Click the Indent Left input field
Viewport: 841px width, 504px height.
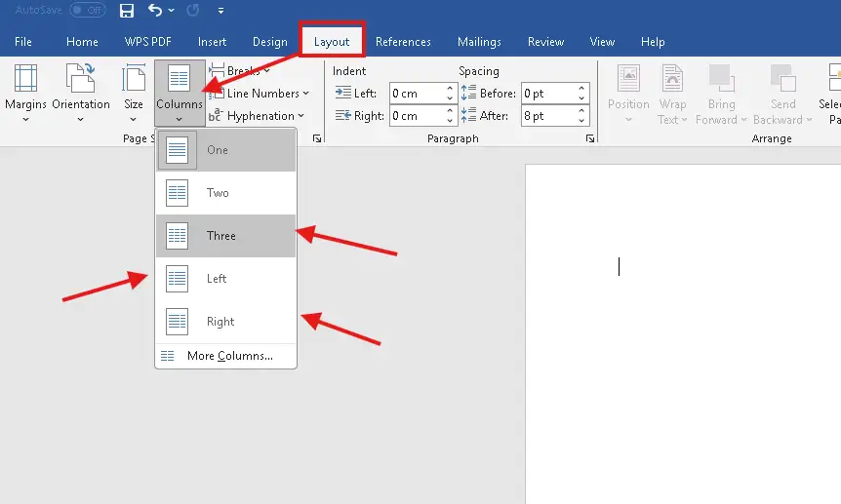417,94
